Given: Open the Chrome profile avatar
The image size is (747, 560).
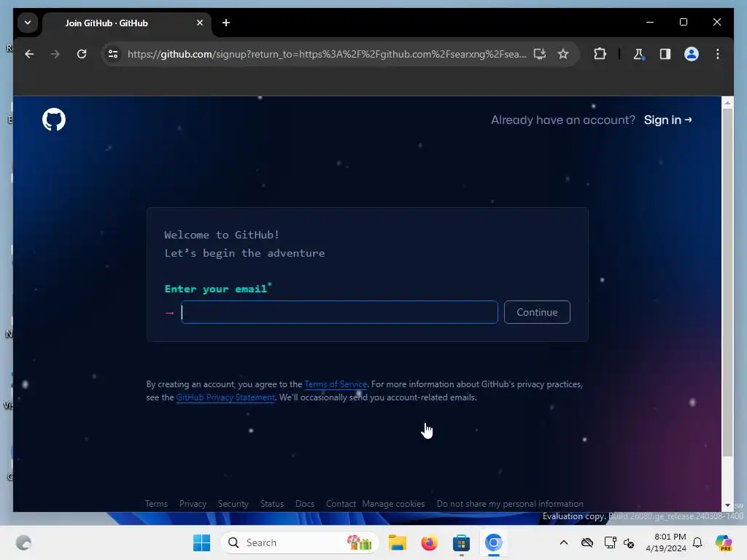Looking at the screenshot, I should [692, 54].
